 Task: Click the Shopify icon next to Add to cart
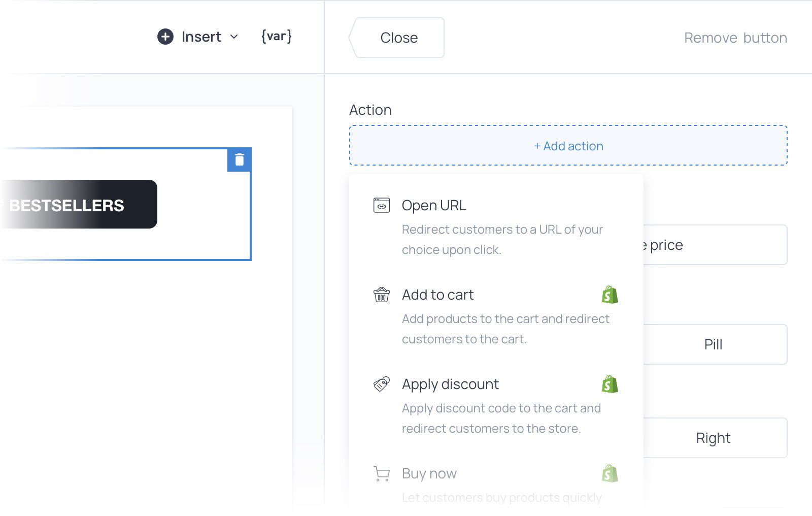pyautogui.click(x=610, y=295)
